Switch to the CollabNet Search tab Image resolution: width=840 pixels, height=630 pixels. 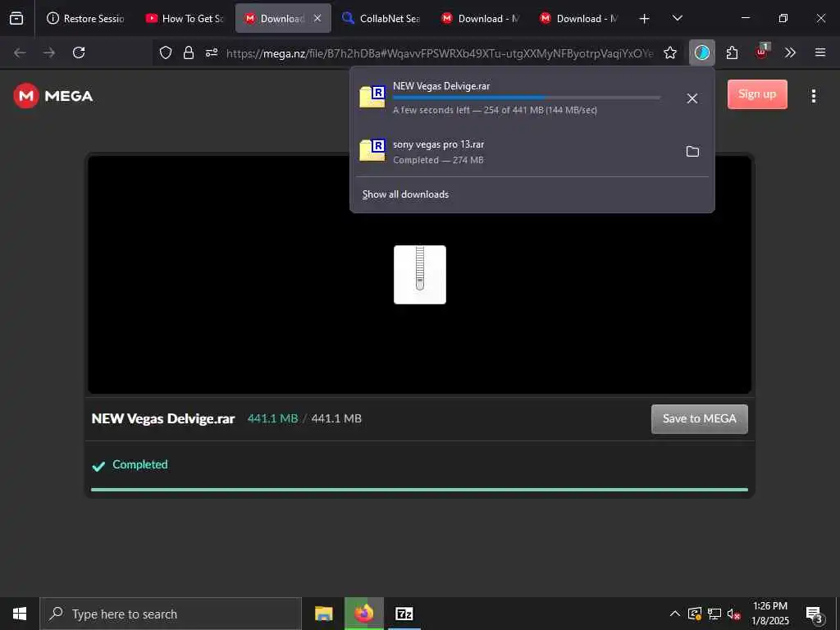click(381, 18)
